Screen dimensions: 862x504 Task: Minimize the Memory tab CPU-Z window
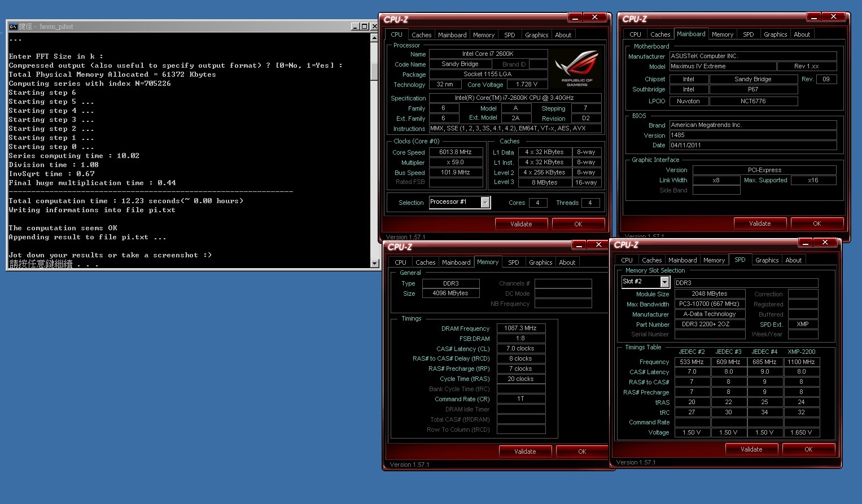click(579, 245)
